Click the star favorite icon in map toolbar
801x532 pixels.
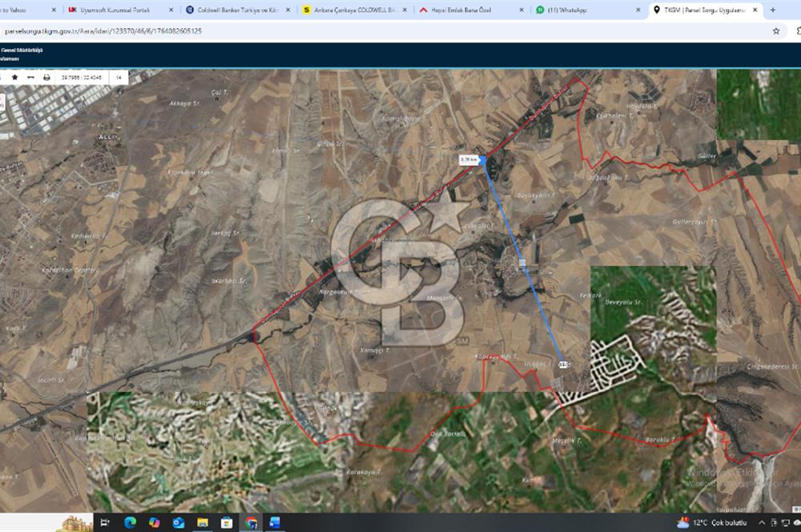(14, 78)
